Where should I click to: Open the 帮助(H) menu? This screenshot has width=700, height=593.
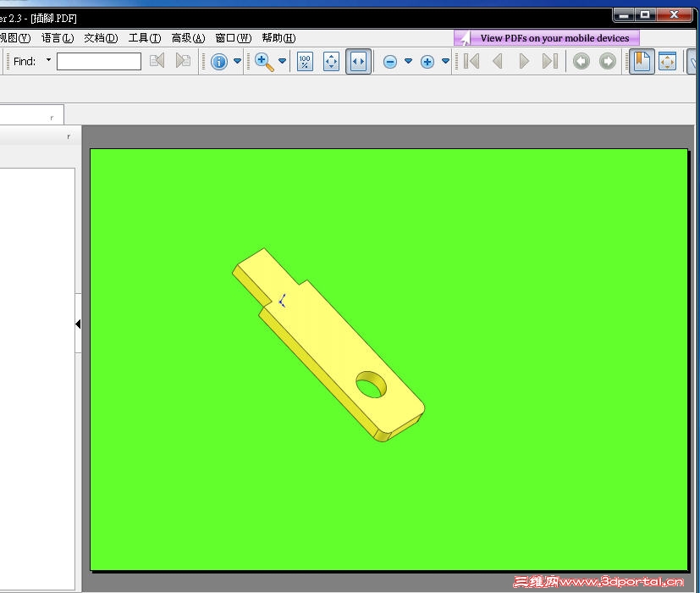tap(279, 38)
